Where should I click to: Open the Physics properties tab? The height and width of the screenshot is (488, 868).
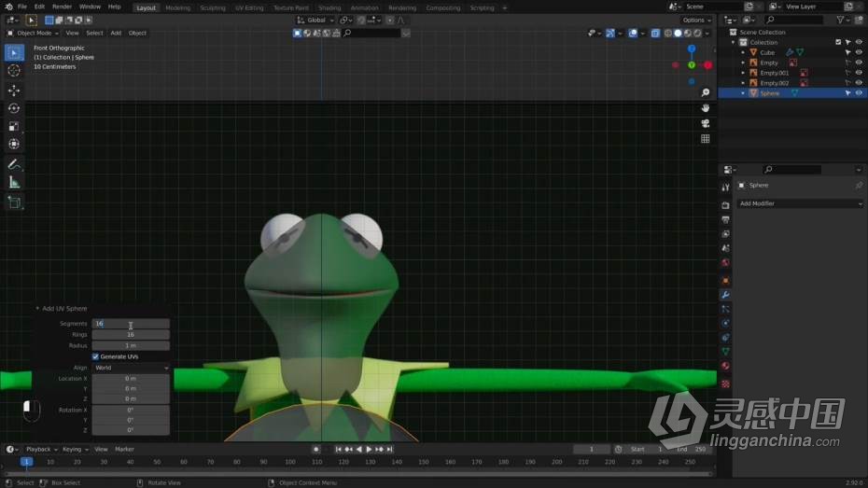click(x=725, y=323)
